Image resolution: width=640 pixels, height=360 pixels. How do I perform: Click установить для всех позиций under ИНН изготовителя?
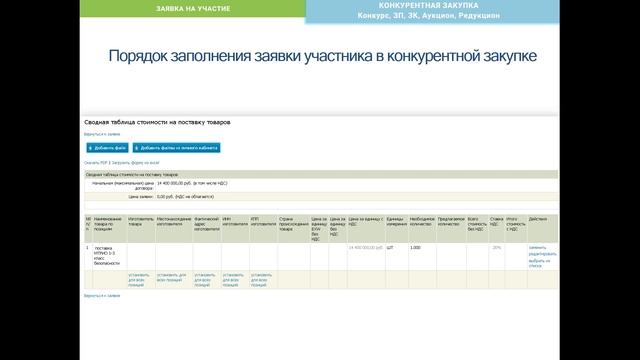coord(233,280)
